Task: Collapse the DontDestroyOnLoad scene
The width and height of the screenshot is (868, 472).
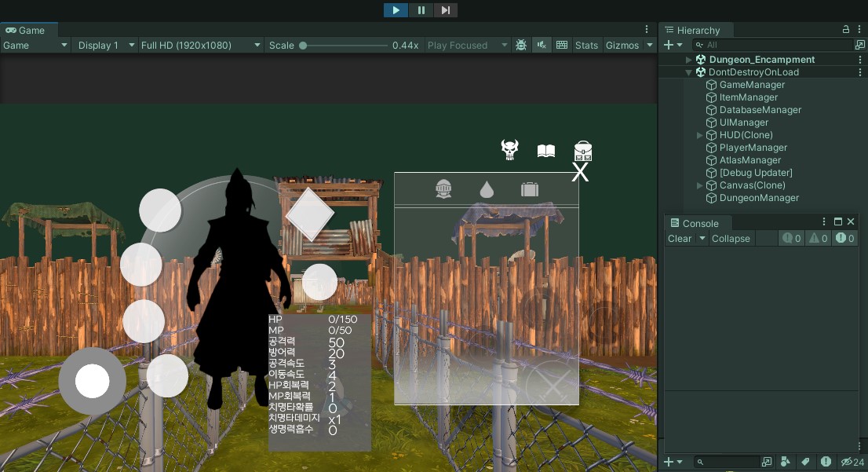Action: (x=688, y=72)
